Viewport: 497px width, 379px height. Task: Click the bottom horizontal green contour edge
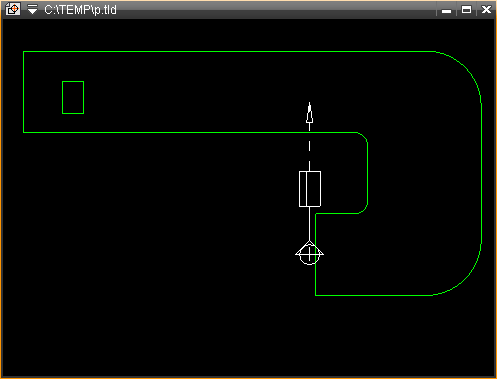[x=374, y=295]
